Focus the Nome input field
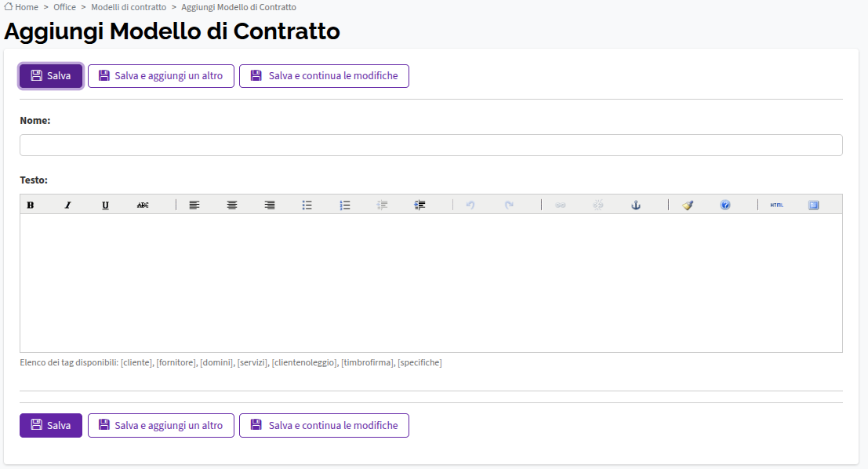Image resolution: width=868 pixels, height=469 pixels. pos(431,145)
